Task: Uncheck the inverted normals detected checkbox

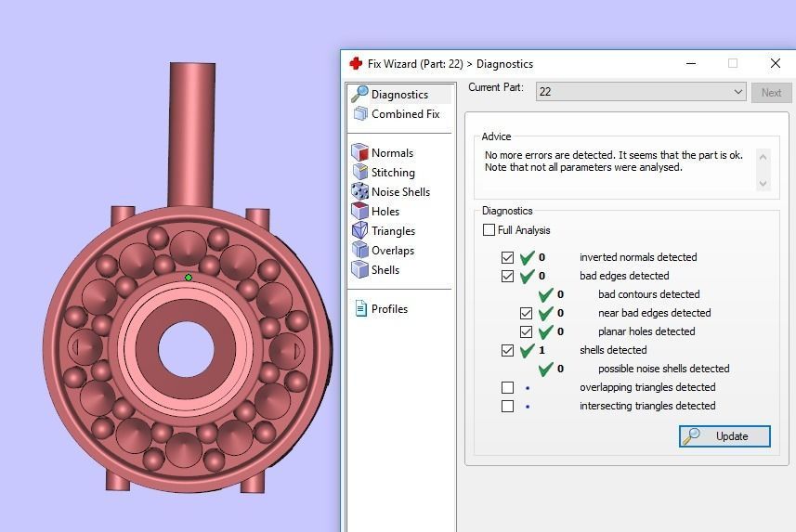Action: [507, 257]
